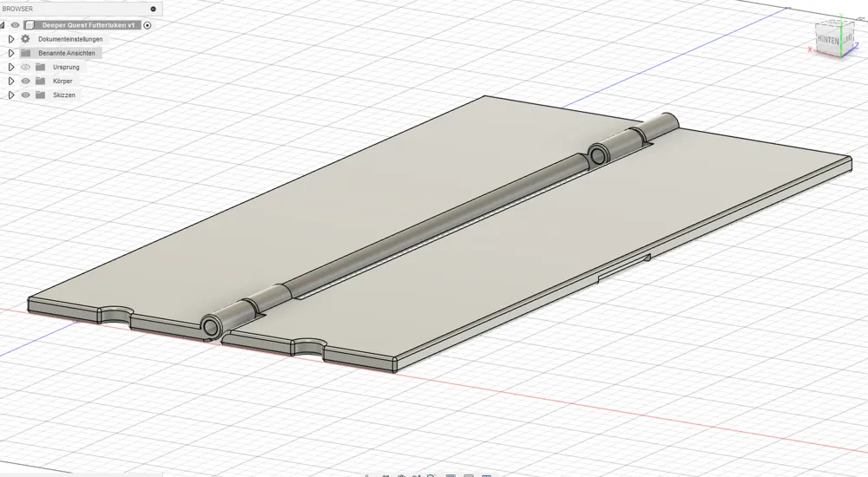This screenshot has width=868, height=477.
Task: Expand the Dokumenteinstellungen node
Action: [10, 39]
